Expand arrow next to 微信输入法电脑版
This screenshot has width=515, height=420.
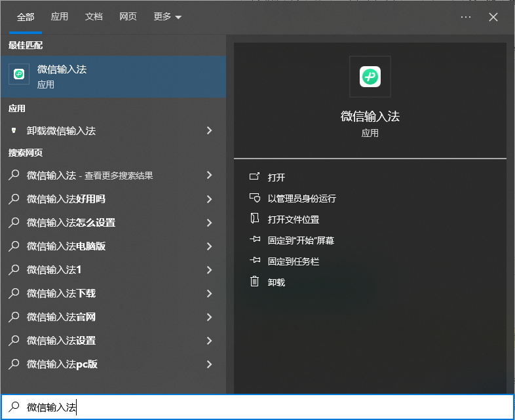(x=209, y=246)
